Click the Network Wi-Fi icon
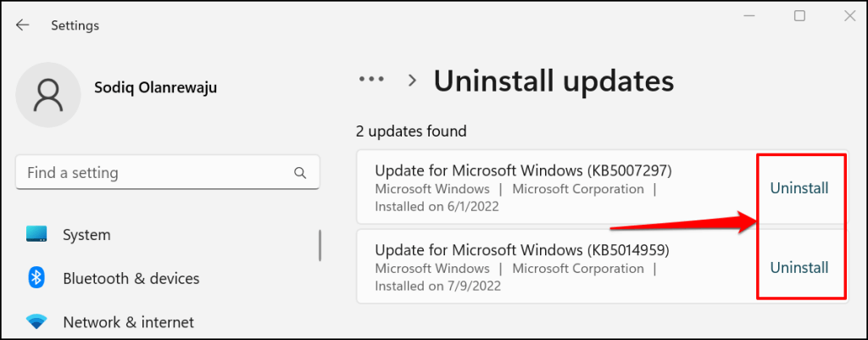 [36, 322]
